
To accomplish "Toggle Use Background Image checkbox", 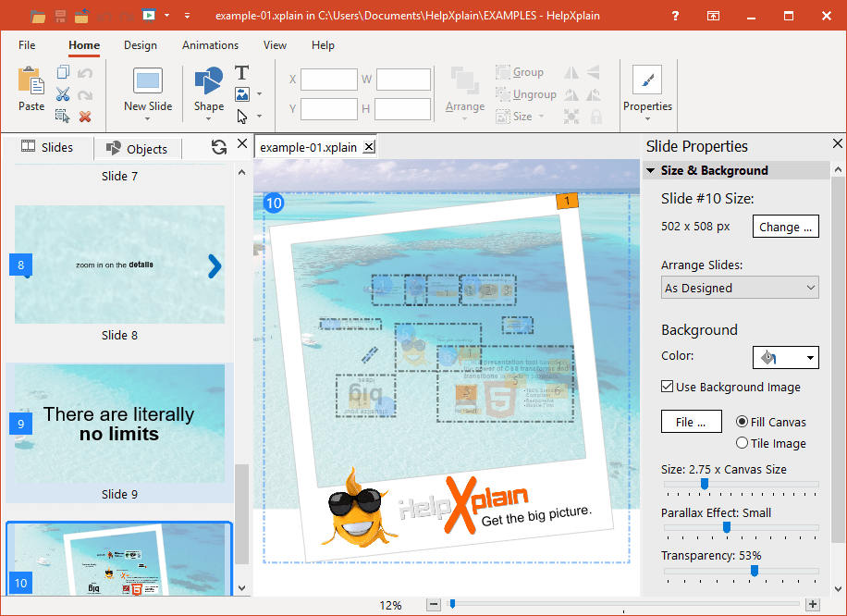I will click(667, 387).
